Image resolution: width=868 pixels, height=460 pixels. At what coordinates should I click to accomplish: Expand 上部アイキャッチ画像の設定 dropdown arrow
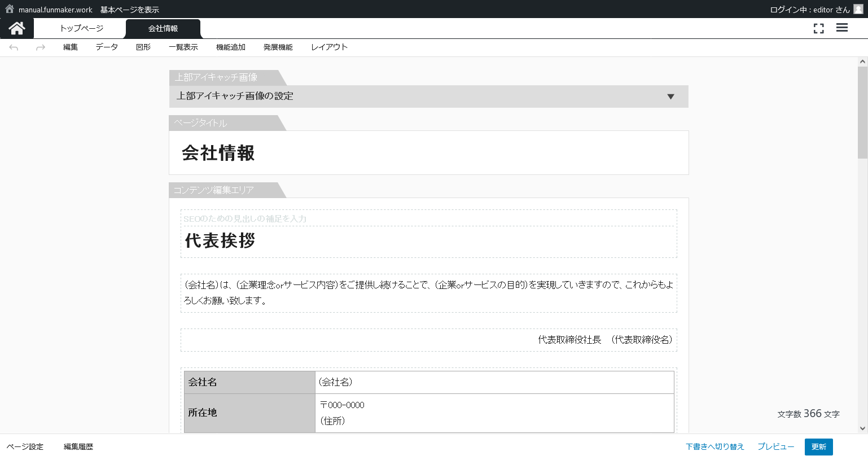670,97
